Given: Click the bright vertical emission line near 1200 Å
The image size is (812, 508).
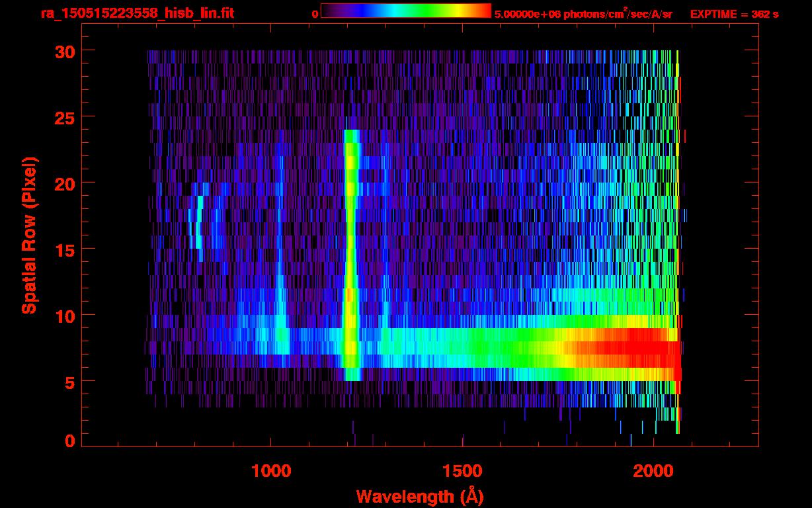Looking at the screenshot, I should (350, 251).
